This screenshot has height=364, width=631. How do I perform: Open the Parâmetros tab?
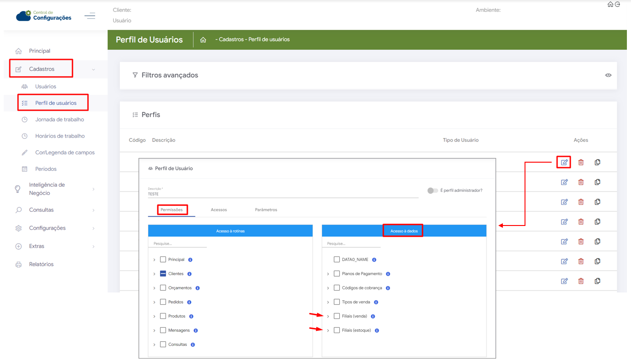[x=266, y=210]
